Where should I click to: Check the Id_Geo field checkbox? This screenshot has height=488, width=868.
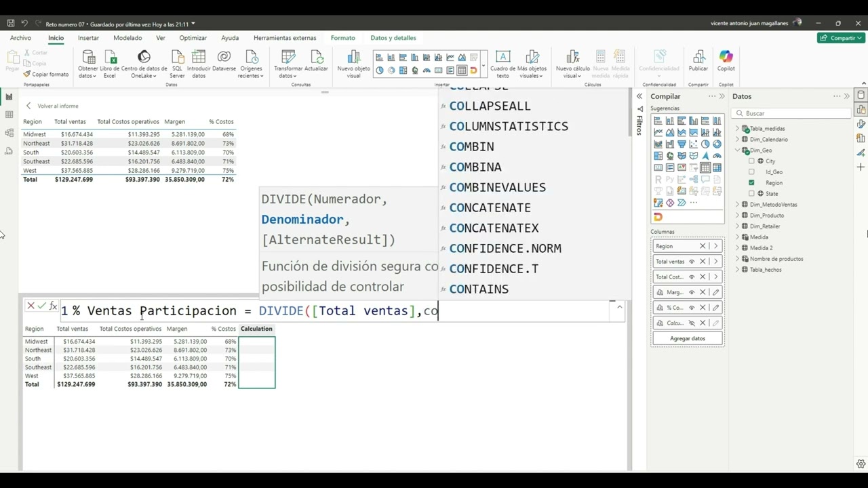tap(751, 172)
